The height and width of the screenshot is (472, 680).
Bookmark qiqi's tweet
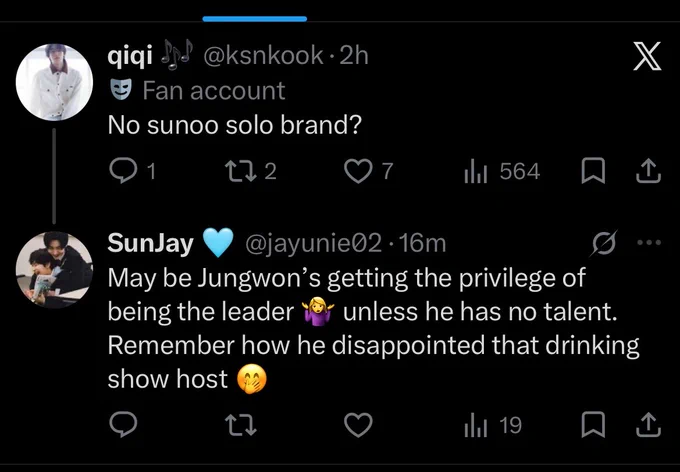coord(593,171)
